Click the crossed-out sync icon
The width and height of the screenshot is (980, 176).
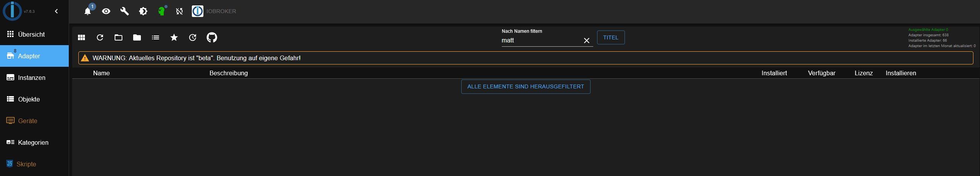(179, 11)
